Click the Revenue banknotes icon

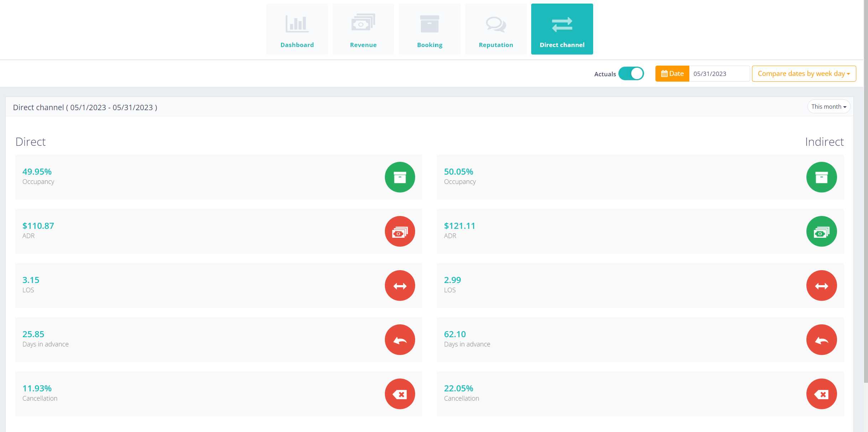point(363,22)
